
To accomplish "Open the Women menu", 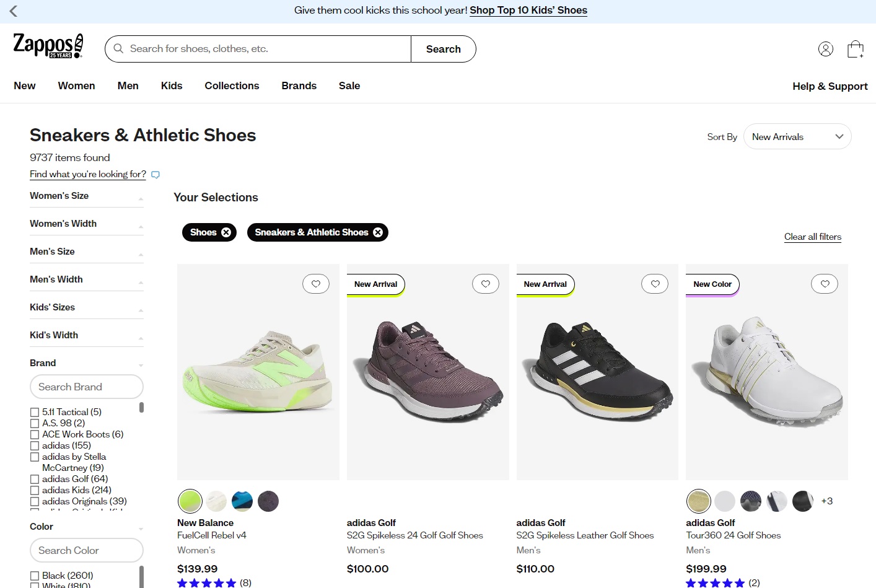I will (77, 86).
